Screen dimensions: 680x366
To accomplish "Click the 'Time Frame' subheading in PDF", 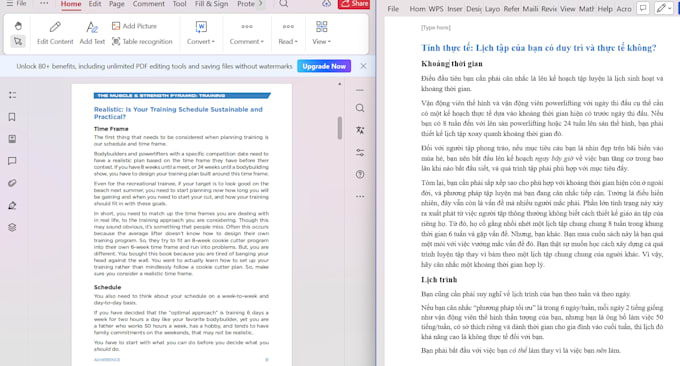I will coord(111,129).
